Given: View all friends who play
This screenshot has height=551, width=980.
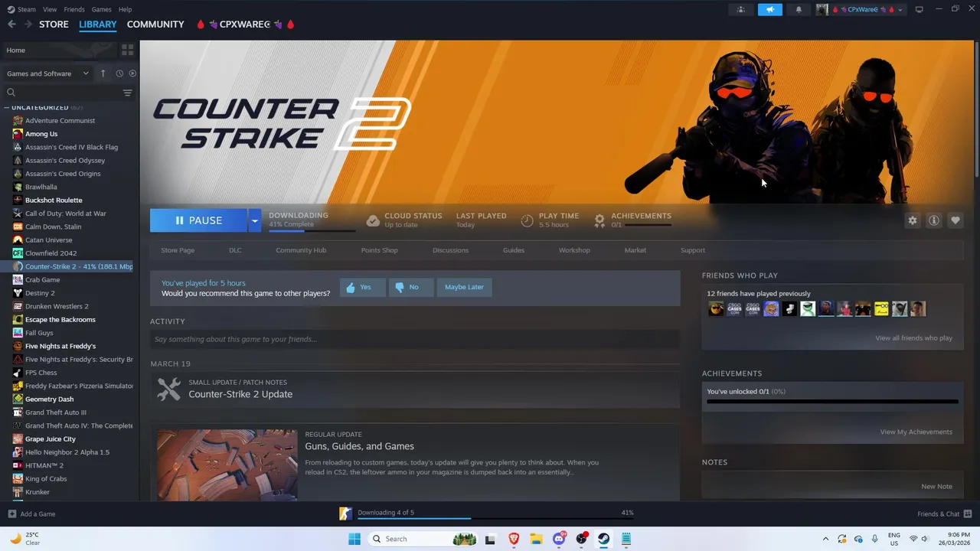Looking at the screenshot, I should click(914, 338).
